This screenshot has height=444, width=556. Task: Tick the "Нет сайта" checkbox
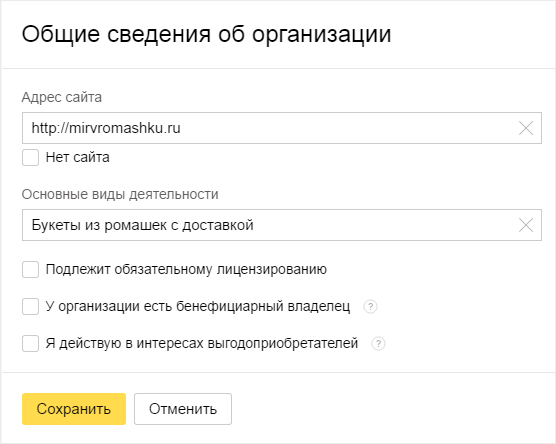[x=30, y=157]
